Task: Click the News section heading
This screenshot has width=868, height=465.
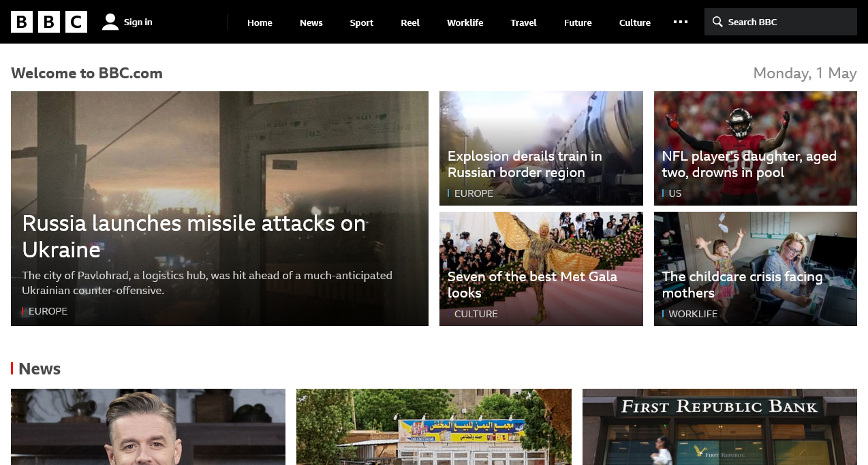Action: (x=40, y=368)
